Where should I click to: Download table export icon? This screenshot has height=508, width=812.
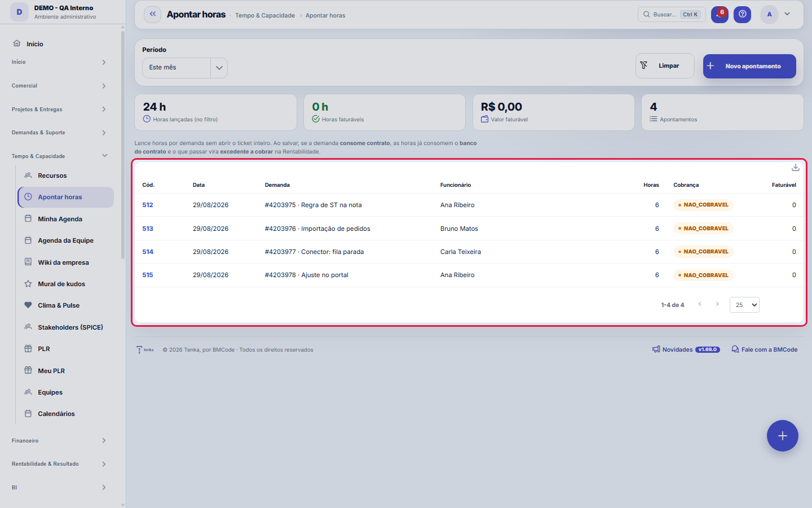(795, 168)
